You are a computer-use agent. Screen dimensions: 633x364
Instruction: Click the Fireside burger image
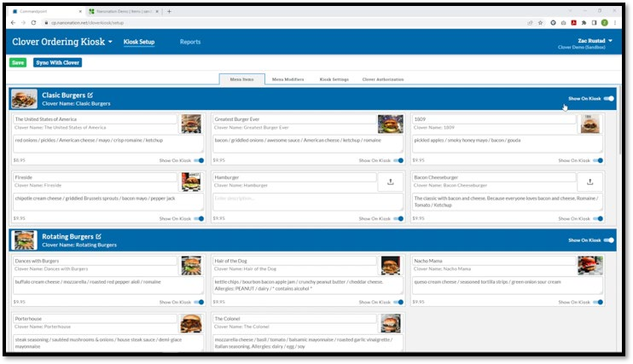coord(191,182)
